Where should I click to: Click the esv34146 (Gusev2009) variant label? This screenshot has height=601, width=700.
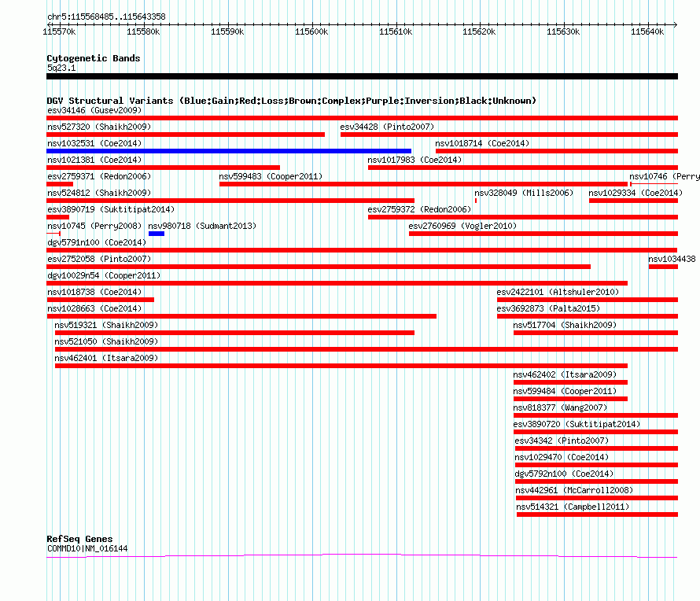[94, 110]
